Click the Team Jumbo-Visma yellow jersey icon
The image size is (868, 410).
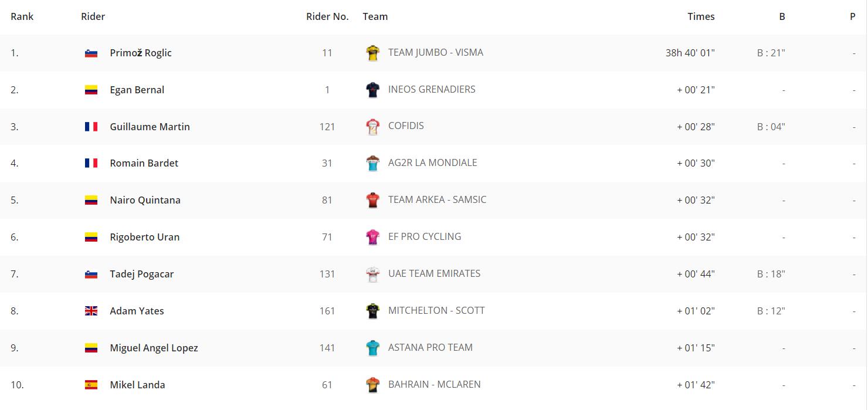(x=372, y=53)
